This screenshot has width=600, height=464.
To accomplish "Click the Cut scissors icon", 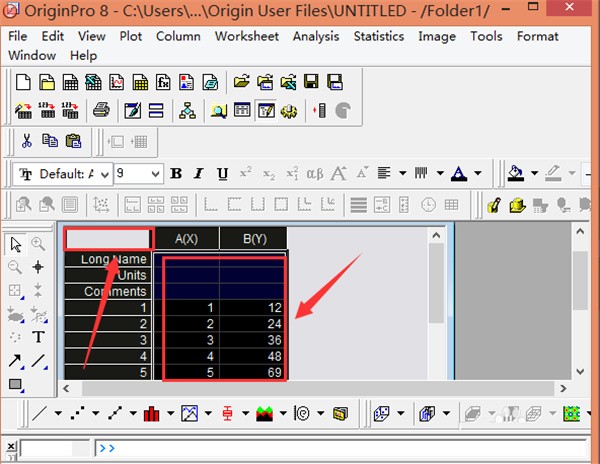I will coord(27,141).
